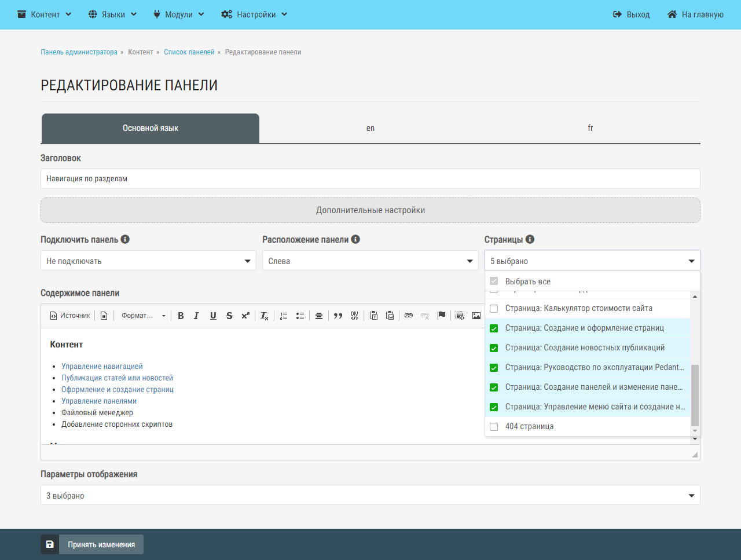The height and width of the screenshot is (560, 741).
Task: Toggle the Выбрать все checkbox
Action: 494,281
